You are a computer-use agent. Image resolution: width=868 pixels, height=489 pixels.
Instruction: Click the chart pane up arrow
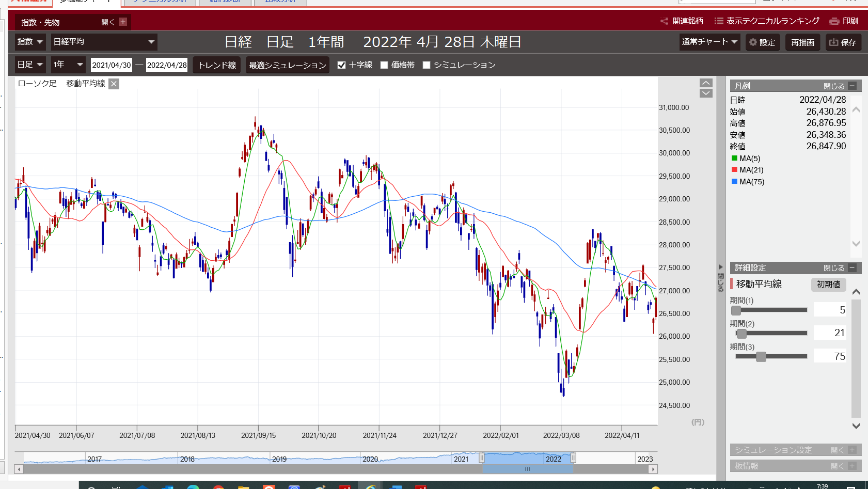point(706,83)
